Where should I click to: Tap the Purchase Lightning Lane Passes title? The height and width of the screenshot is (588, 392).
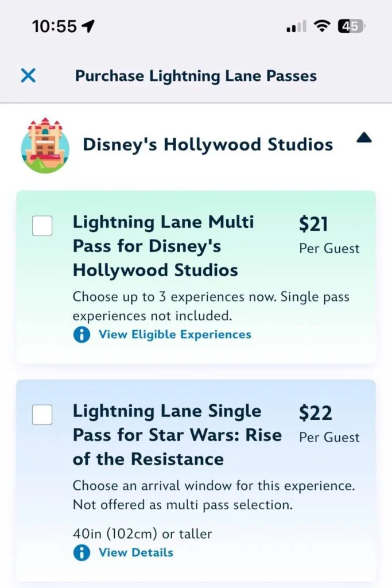[195, 75]
